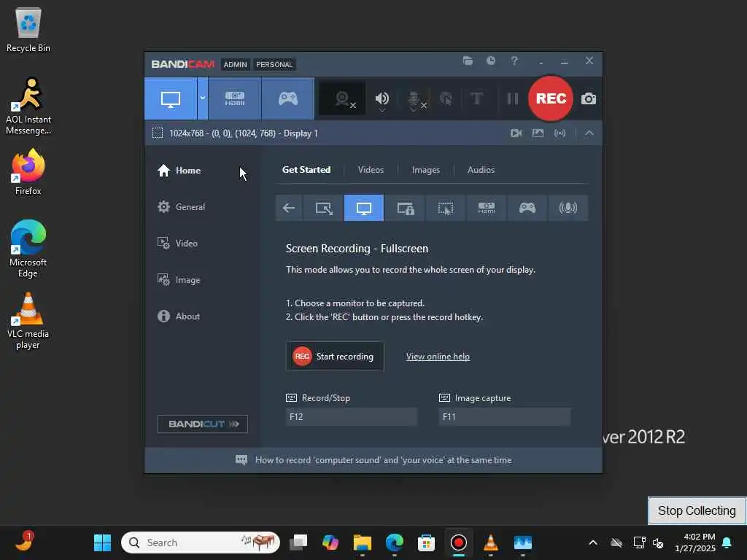Click the big red REC button
747x560 pixels.
coord(551,98)
